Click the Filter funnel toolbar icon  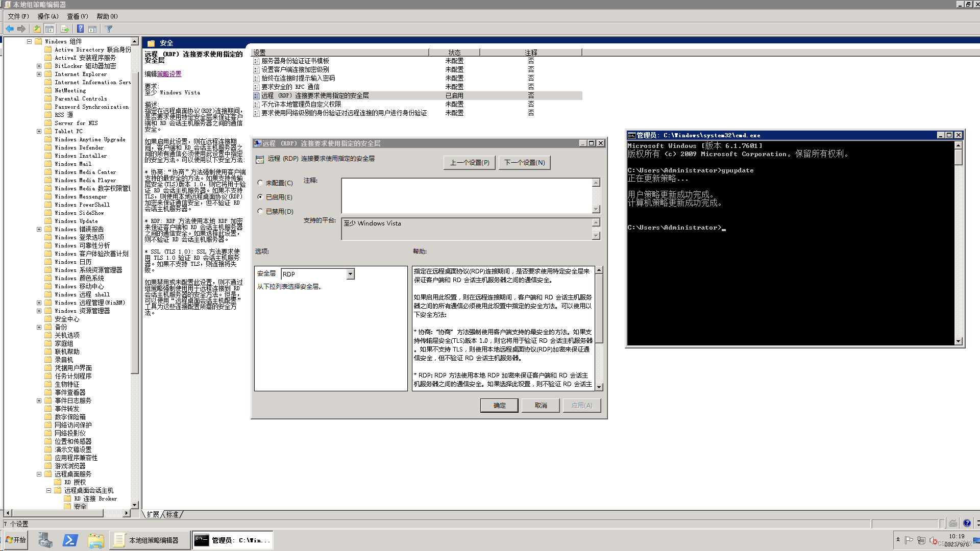pos(109,29)
